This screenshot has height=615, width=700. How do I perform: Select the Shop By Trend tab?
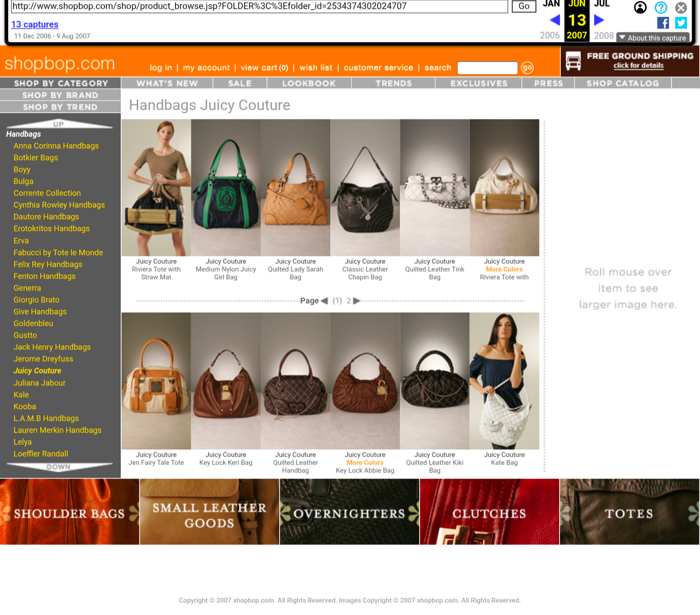(61, 107)
